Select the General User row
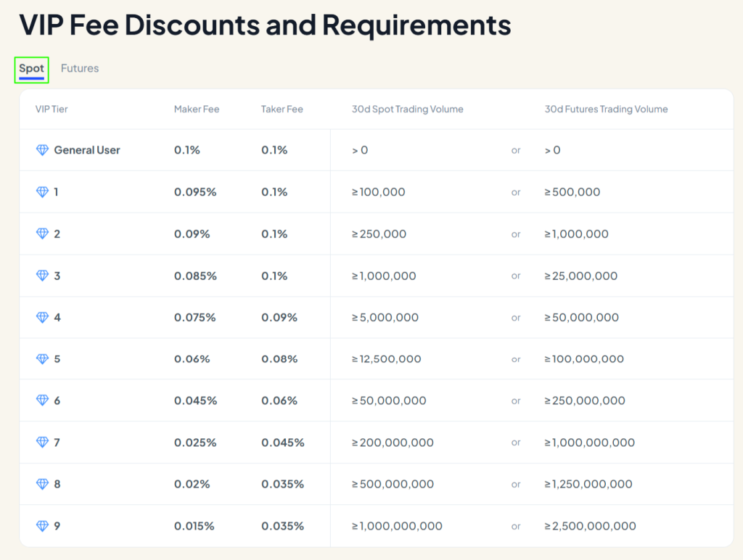The width and height of the screenshot is (743, 560). (290, 149)
